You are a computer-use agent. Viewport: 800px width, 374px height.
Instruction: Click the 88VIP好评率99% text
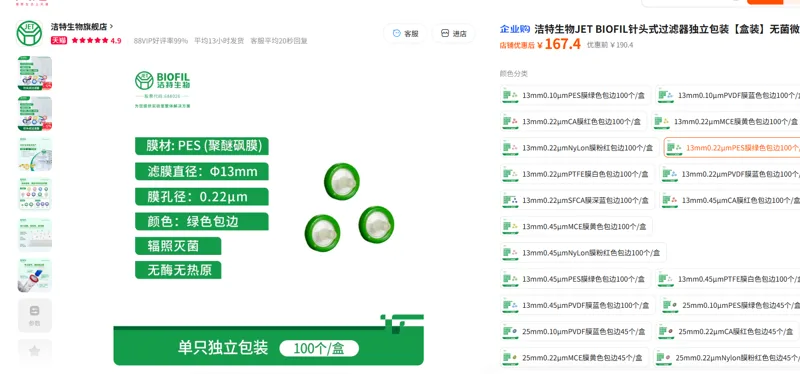(161, 41)
